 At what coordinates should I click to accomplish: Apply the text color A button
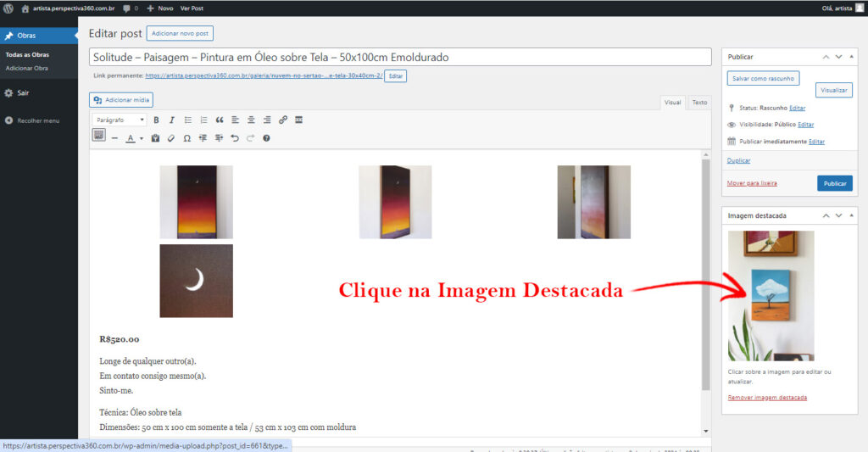130,138
